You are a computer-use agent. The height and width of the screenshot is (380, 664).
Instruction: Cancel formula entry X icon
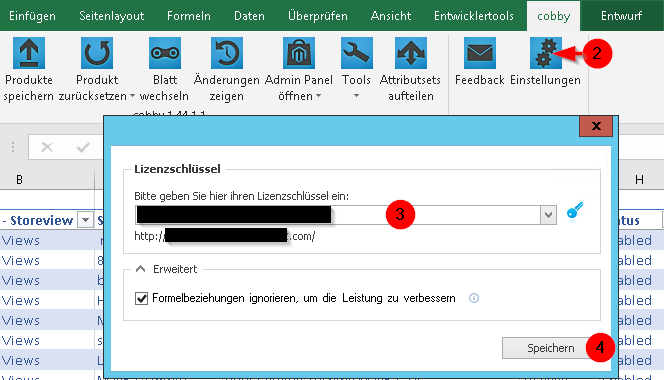click(x=47, y=147)
